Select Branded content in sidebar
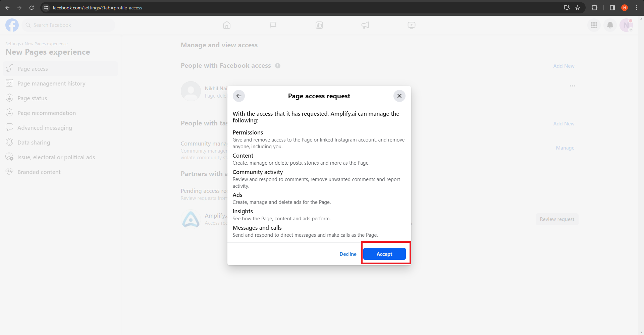644x335 pixels. pos(60,172)
